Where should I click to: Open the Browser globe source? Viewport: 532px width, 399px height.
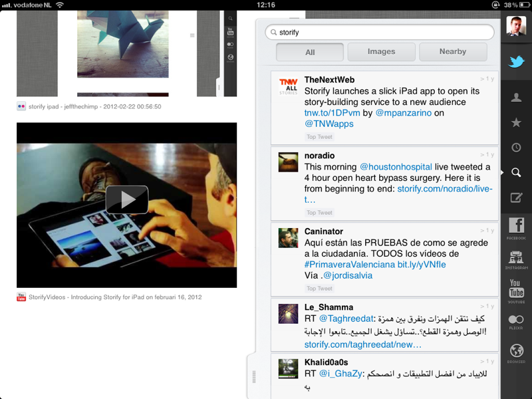point(516,353)
